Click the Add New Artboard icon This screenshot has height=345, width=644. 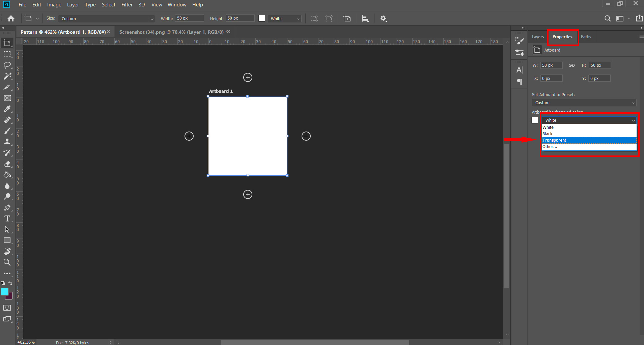pos(347,19)
